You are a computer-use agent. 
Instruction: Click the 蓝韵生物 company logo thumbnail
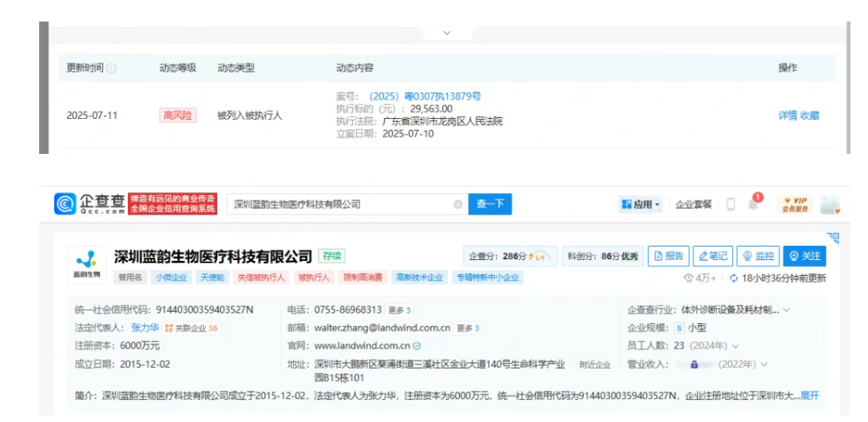click(87, 265)
